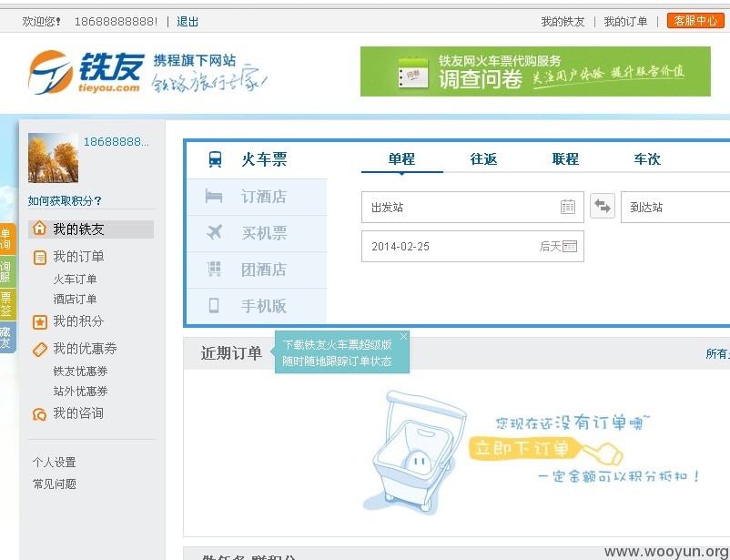Open 我的铁友 in top bar
This screenshot has width=730, height=560.
563,22
